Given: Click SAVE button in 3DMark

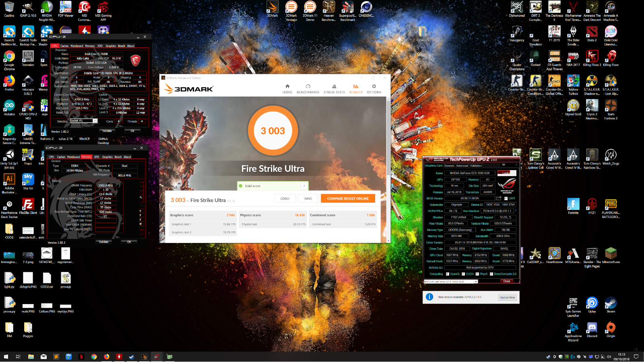Looking at the screenshot, I should click(308, 198).
